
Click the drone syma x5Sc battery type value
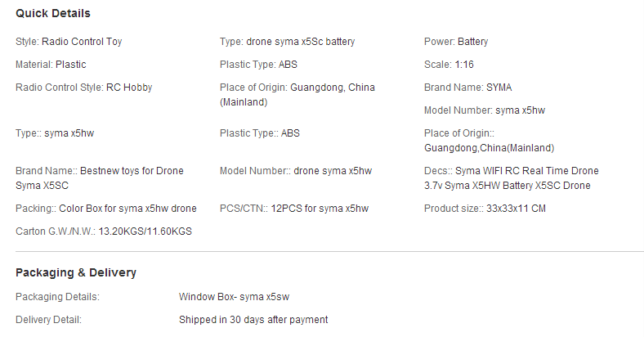click(300, 42)
